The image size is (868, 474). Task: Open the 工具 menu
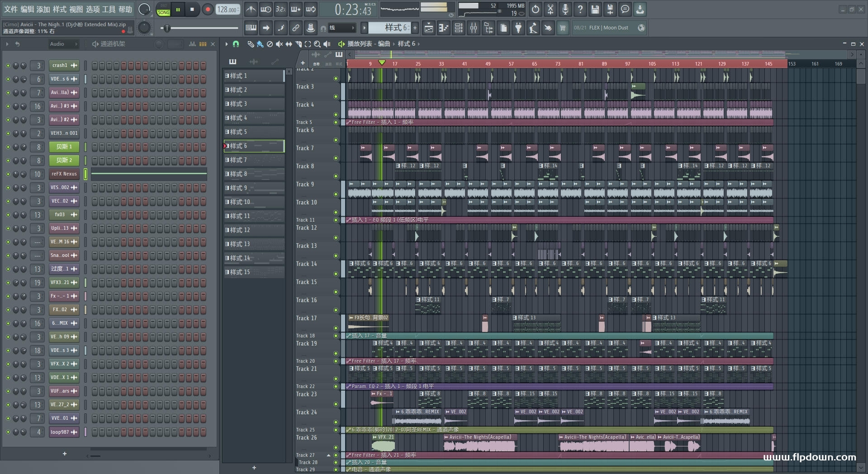tap(109, 9)
